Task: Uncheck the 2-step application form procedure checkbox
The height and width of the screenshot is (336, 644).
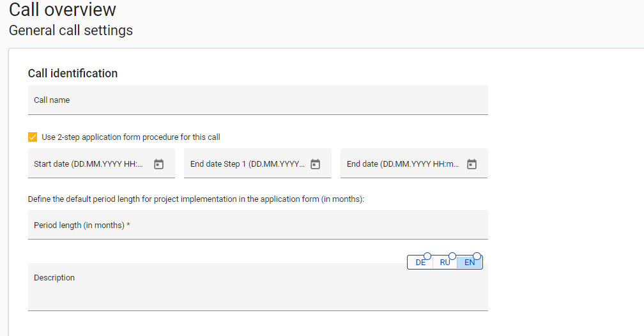Action: pyautogui.click(x=33, y=137)
